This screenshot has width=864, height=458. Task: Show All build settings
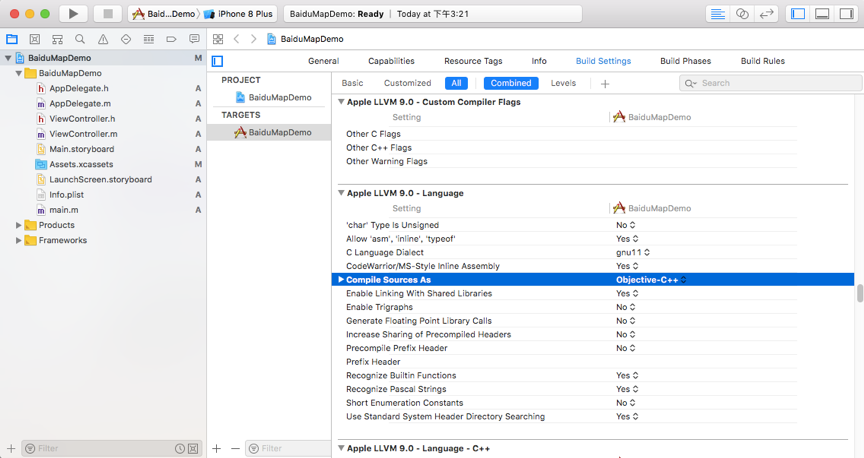tap(456, 83)
